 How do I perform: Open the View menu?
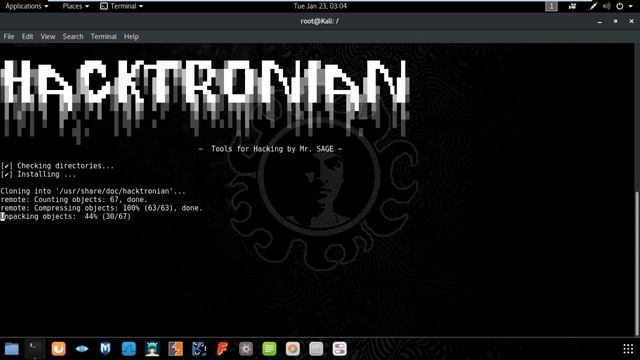[x=48, y=36]
